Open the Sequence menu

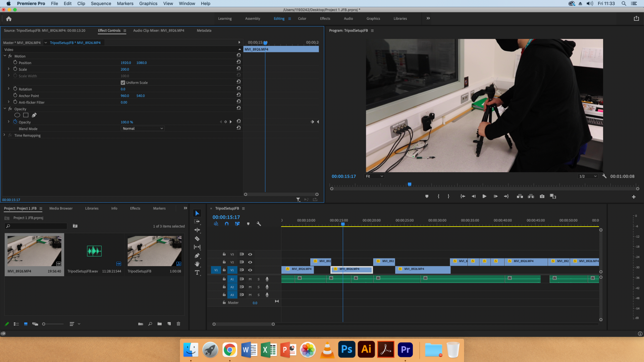[x=101, y=3]
